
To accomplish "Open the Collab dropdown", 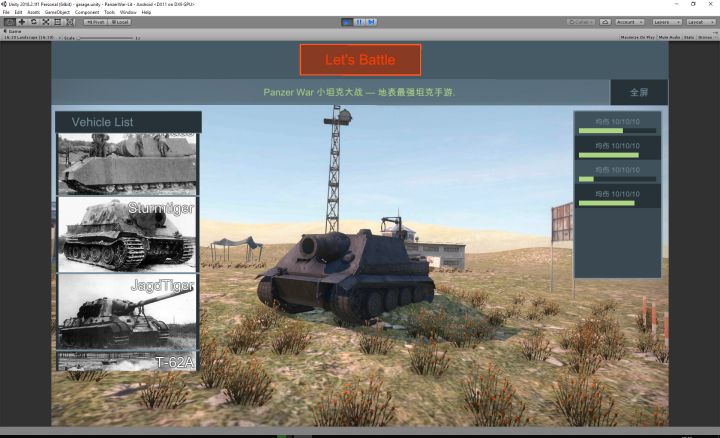I will [x=581, y=22].
